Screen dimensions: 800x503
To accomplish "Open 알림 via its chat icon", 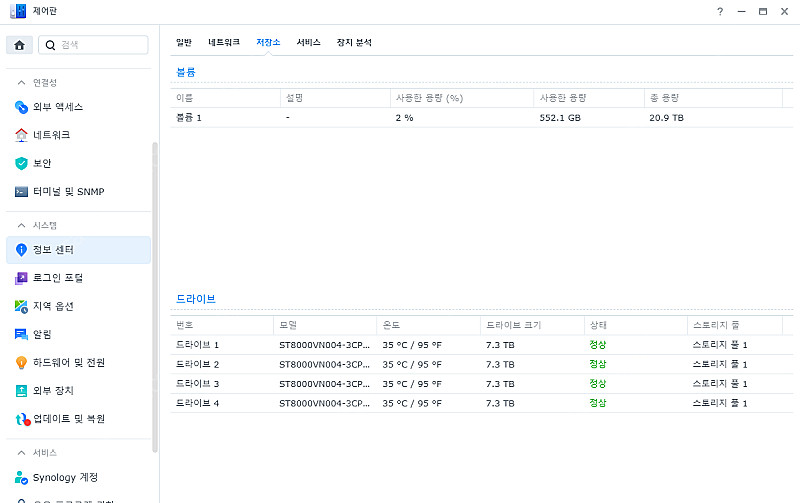I will pyautogui.click(x=21, y=334).
